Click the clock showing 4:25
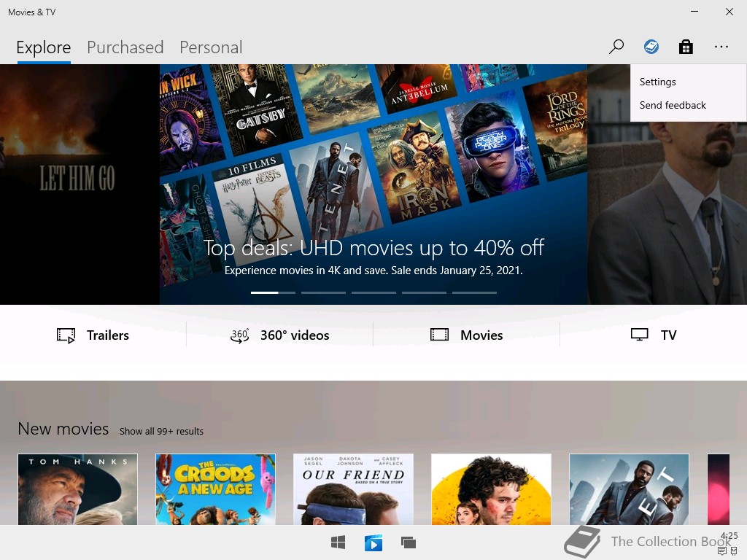Viewport: 747px width, 560px height. (x=729, y=536)
